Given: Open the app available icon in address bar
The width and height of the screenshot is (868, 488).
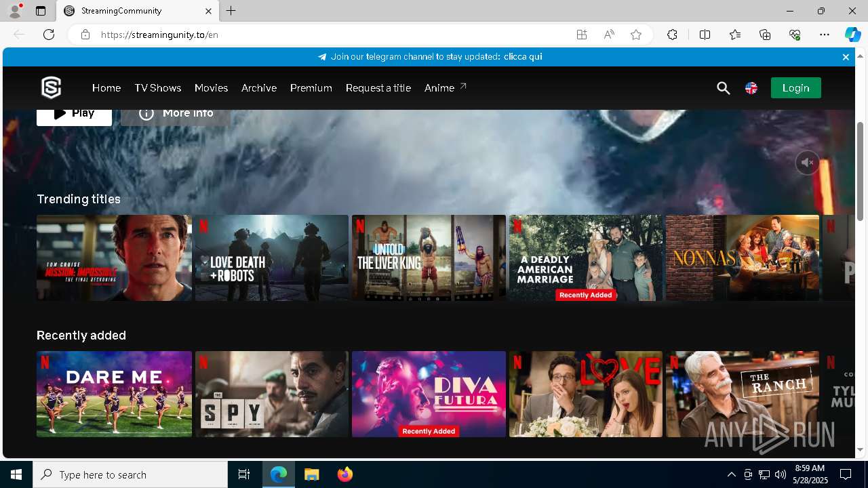Looking at the screenshot, I should pos(582,35).
